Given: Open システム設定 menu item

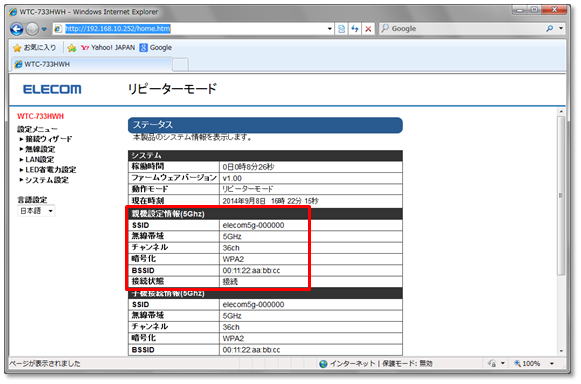Looking at the screenshot, I should (47, 180).
